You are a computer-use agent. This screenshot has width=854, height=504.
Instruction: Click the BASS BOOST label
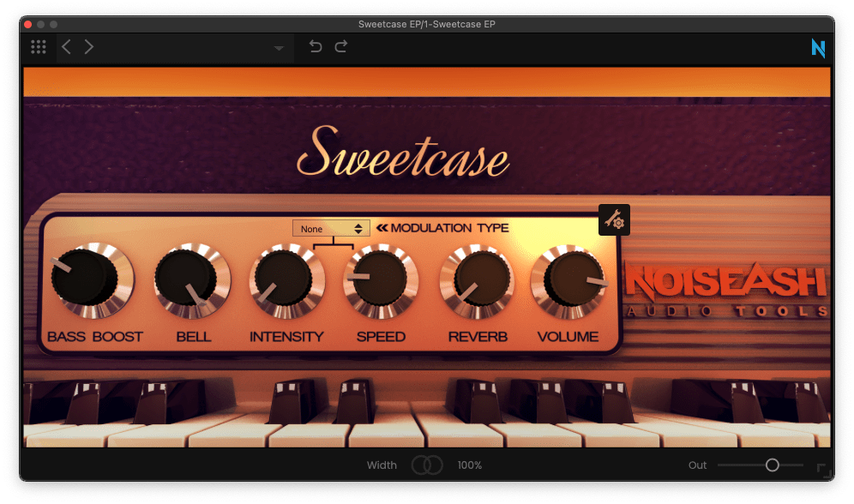(95, 337)
